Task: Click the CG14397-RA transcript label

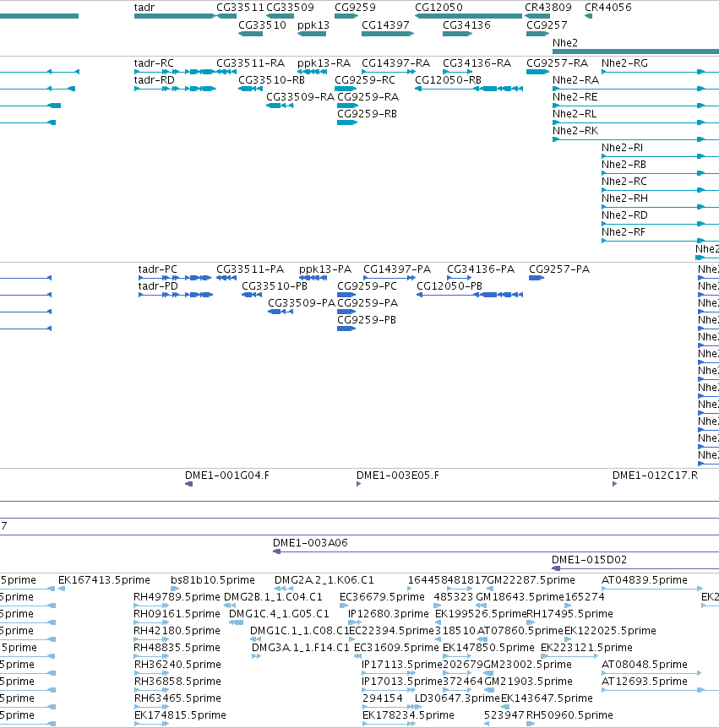Action: [395, 63]
